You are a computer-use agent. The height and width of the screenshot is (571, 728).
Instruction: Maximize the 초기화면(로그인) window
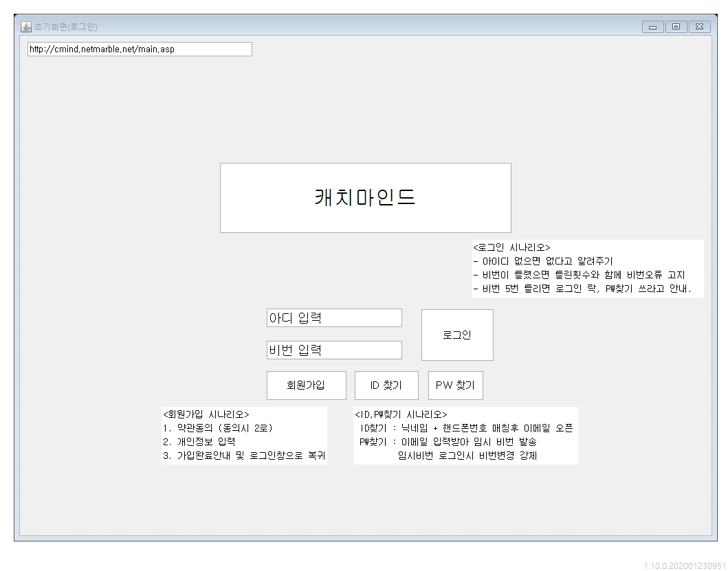click(x=676, y=27)
